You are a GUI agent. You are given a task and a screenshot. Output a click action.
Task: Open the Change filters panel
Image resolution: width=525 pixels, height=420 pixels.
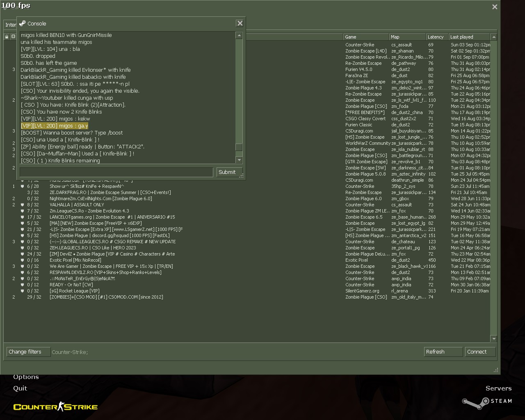28,352
